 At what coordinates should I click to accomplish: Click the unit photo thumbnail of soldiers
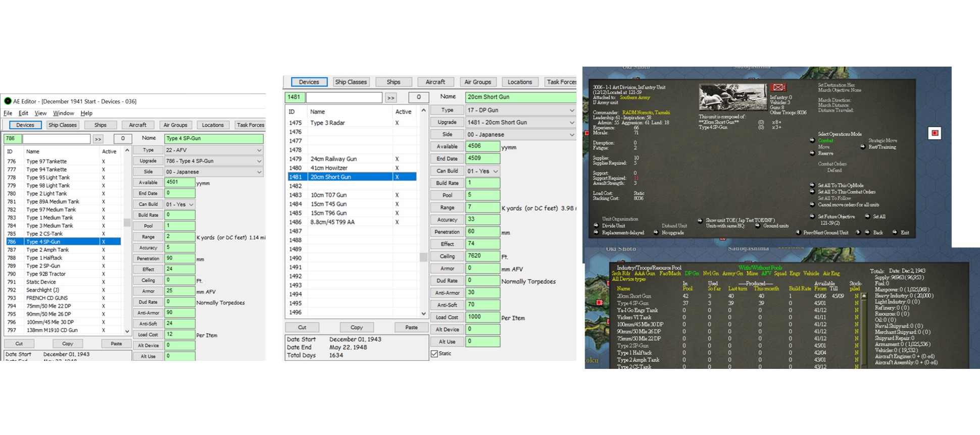point(733,97)
